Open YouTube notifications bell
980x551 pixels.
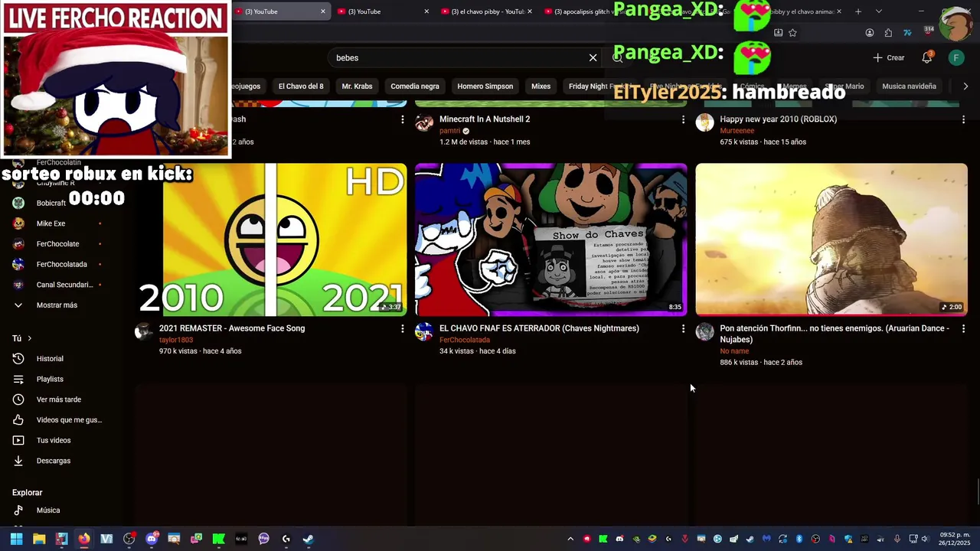point(927,57)
